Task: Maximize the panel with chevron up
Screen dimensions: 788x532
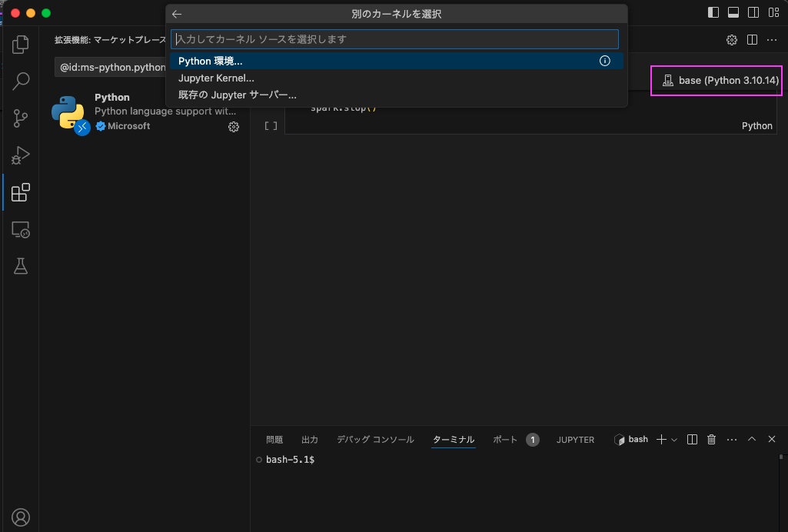Action: point(752,439)
